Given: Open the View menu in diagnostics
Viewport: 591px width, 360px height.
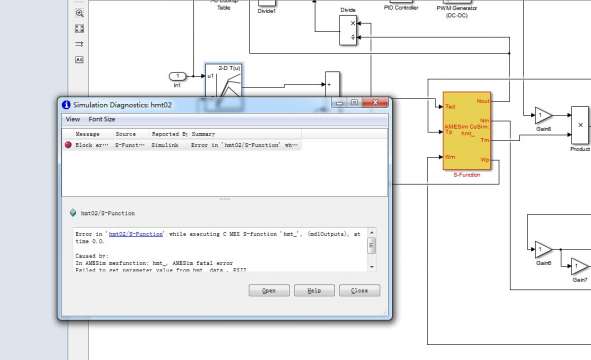Looking at the screenshot, I should [x=73, y=119].
